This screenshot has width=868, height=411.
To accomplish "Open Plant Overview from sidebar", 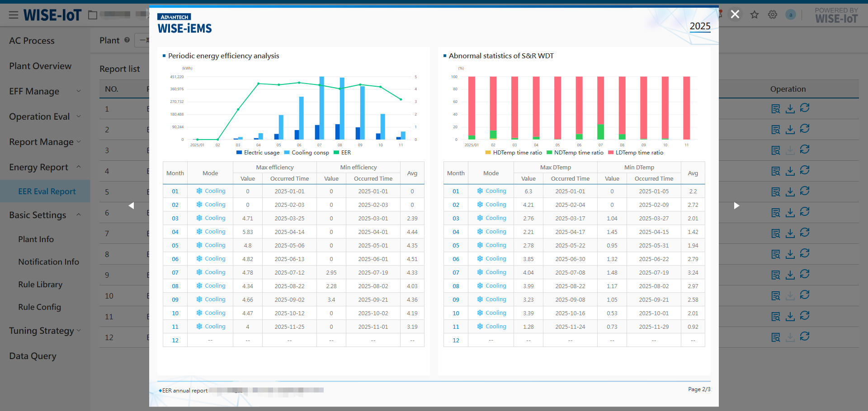I will tap(40, 66).
